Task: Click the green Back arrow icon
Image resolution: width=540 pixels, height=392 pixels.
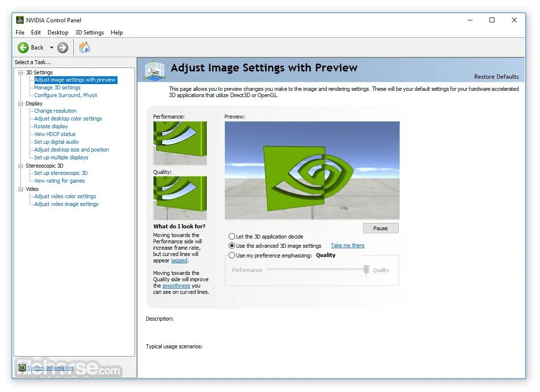Action: point(23,48)
